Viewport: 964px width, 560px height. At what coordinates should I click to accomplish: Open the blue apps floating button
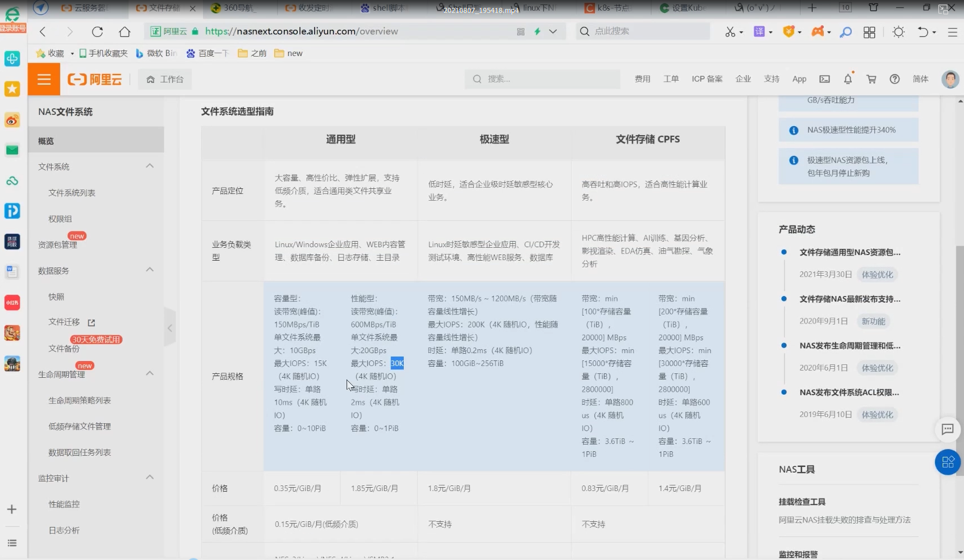(x=948, y=462)
